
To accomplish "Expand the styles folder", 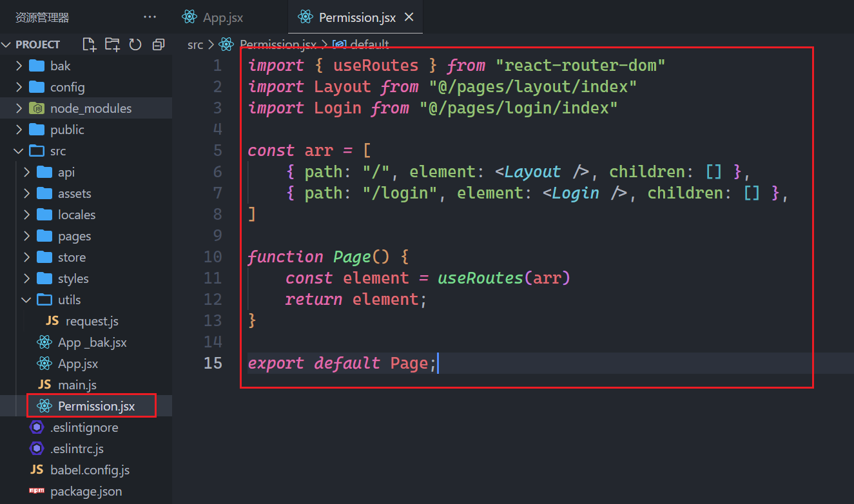I will pyautogui.click(x=86, y=278).
